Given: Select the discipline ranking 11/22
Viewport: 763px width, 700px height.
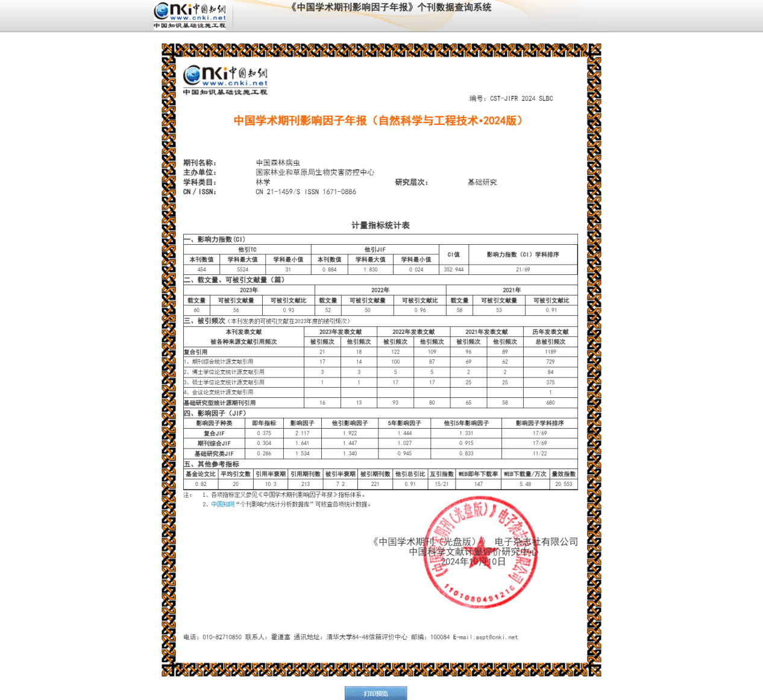Looking at the screenshot, I should pos(539,453).
